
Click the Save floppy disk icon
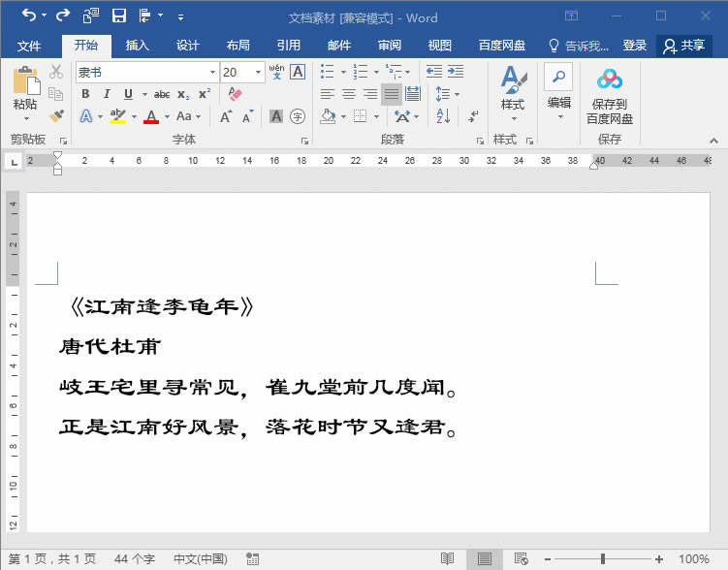pos(119,16)
